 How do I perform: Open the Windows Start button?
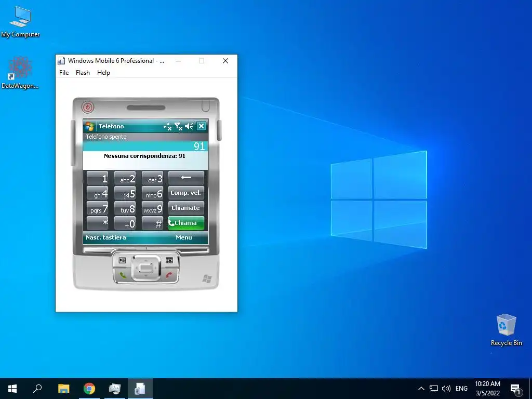pyautogui.click(x=12, y=389)
